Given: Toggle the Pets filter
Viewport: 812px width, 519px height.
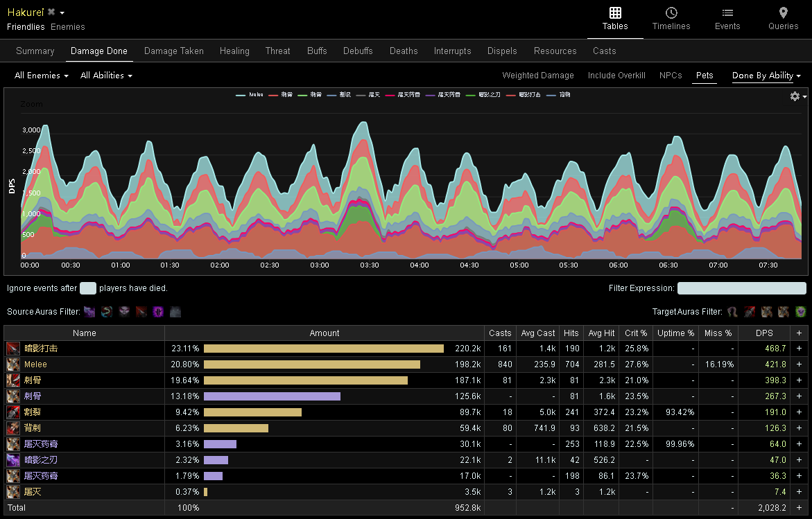Looking at the screenshot, I should [705, 76].
